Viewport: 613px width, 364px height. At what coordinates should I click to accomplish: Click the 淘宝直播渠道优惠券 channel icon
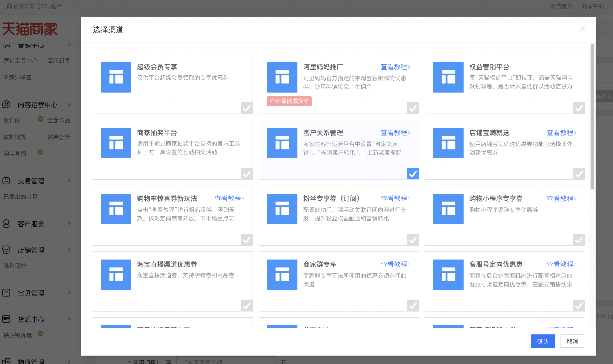pos(116,275)
